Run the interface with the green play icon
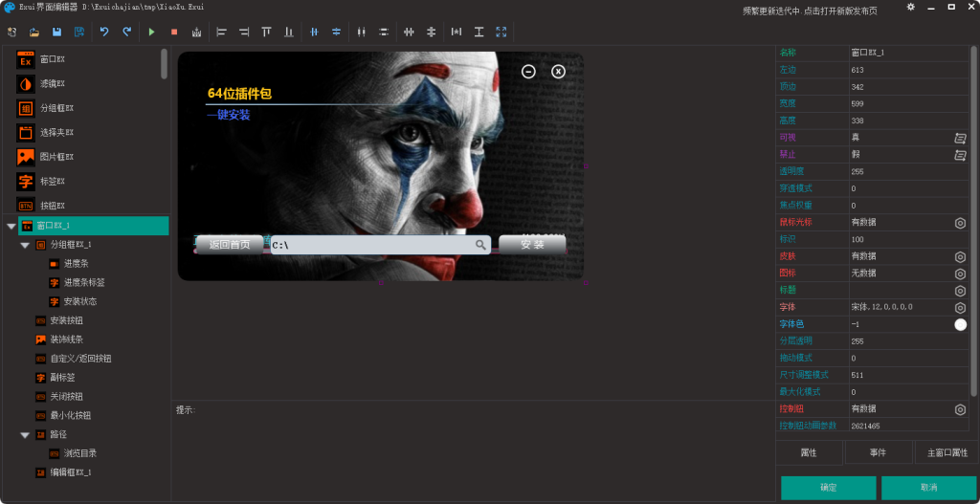 pos(151,32)
